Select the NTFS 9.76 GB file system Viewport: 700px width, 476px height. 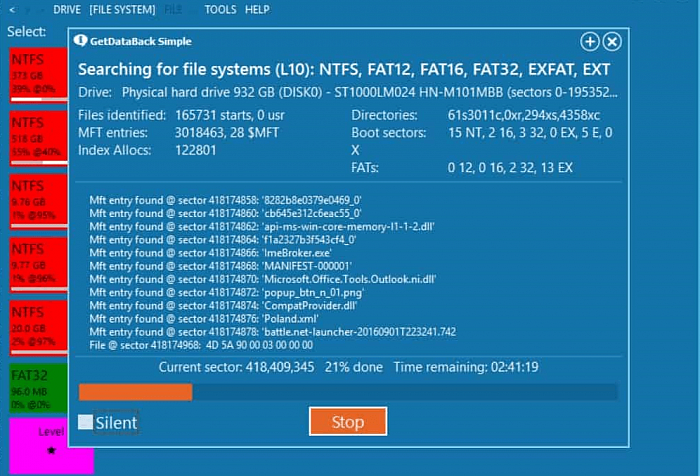[38, 201]
